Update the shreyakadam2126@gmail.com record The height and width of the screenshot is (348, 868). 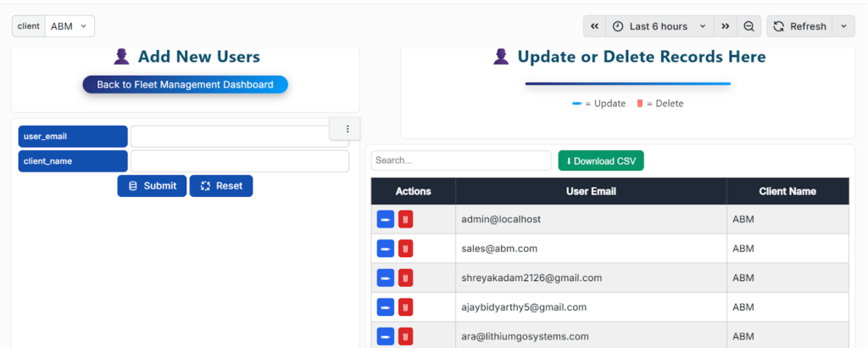[385, 278]
